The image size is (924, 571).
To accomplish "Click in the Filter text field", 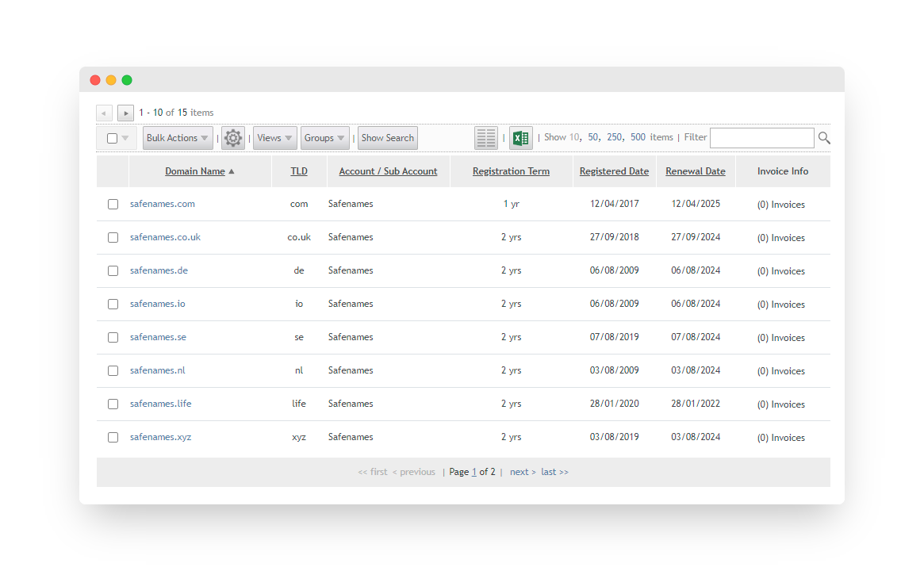I will tap(762, 138).
